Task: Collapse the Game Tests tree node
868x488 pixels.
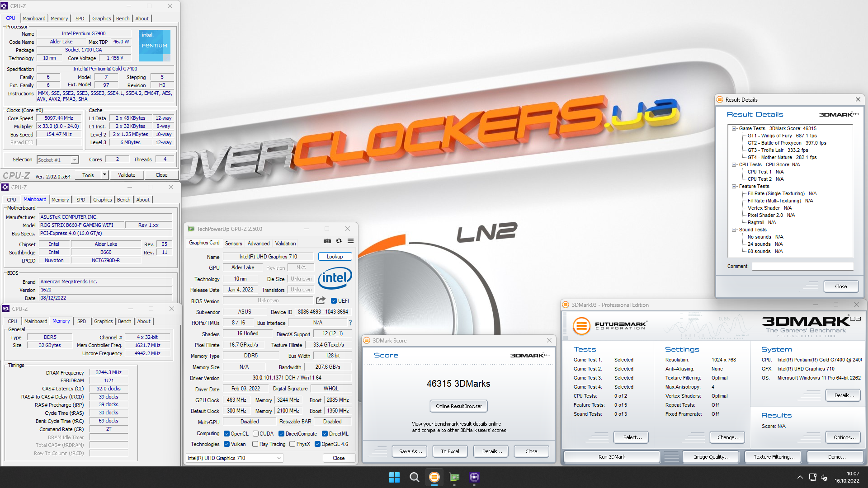Action: (734, 128)
